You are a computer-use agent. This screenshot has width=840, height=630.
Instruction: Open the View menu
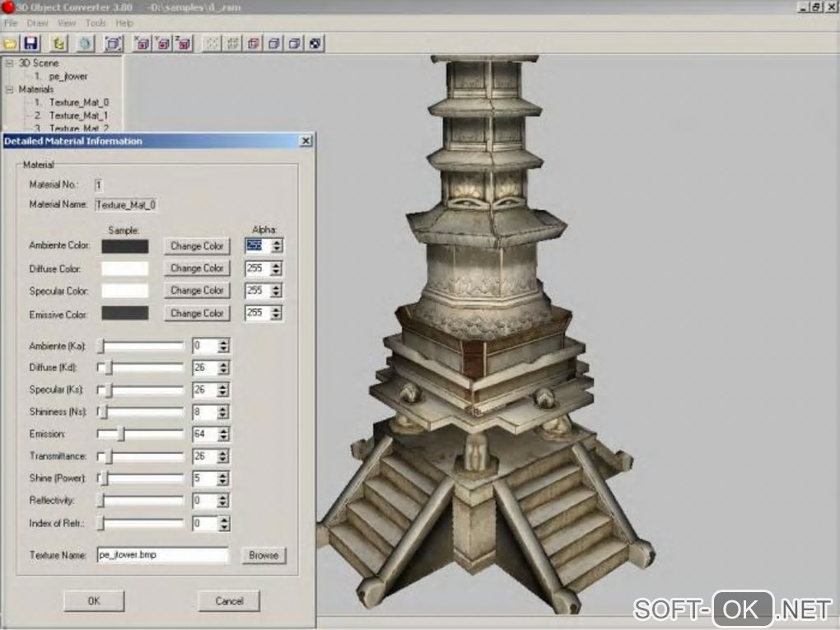click(67, 23)
